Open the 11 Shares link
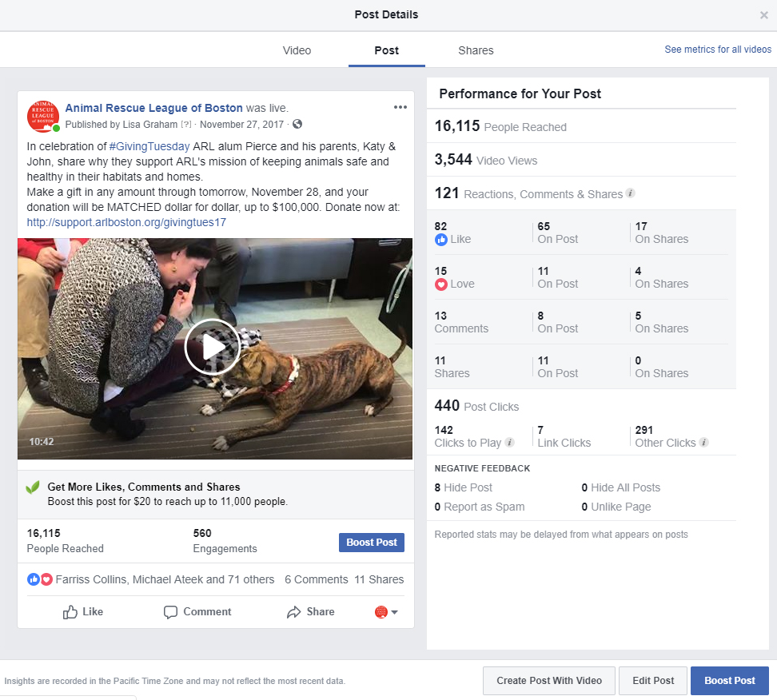 click(379, 579)
